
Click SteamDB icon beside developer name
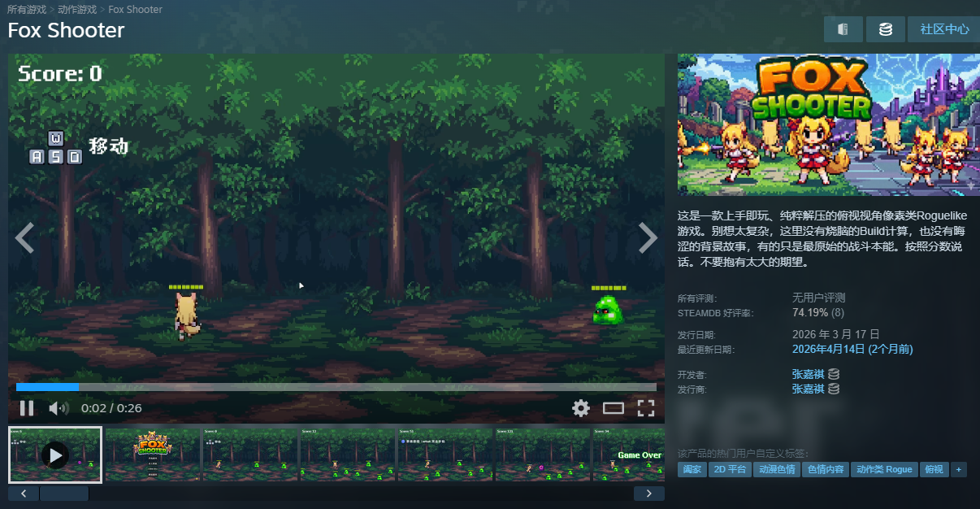[x=834, y=375]
